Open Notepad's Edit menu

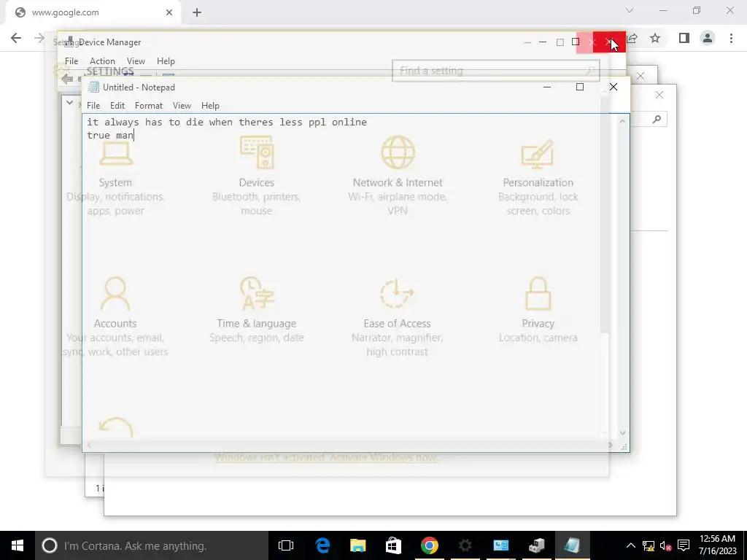(117, 106)
